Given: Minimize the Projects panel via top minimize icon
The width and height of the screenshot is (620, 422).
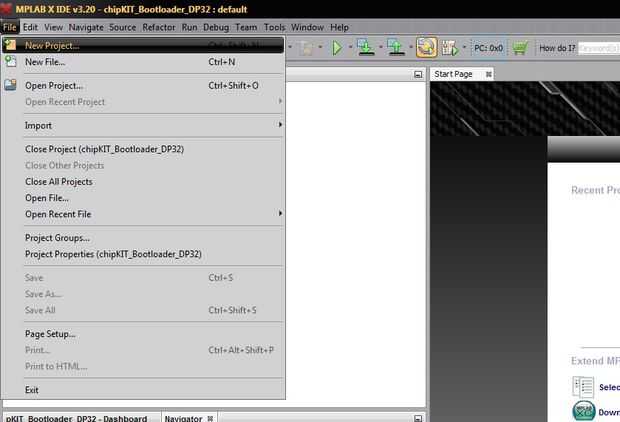Looking at the screenshot, I should click(418, 74).
